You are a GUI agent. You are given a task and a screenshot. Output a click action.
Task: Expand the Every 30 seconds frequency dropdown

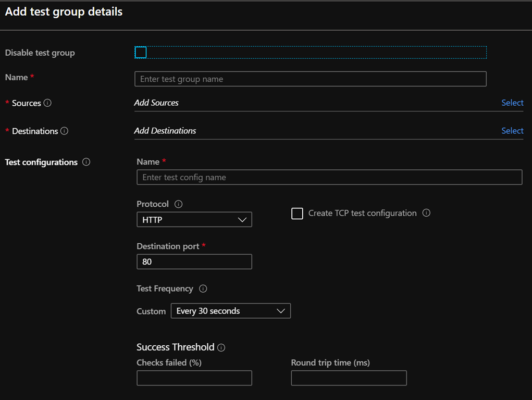click(x=230, y=311)
